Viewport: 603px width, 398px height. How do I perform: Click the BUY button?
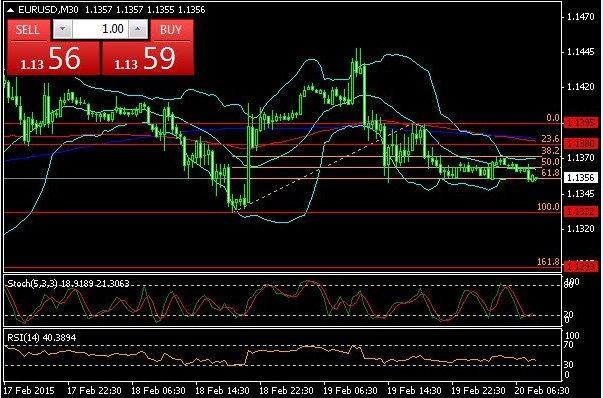click(x=171, y=30)
